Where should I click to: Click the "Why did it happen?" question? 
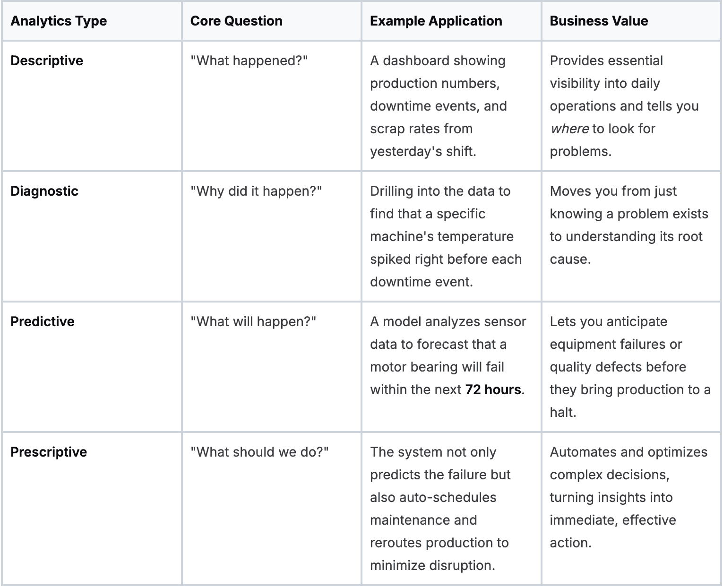[x=256, y=191]
